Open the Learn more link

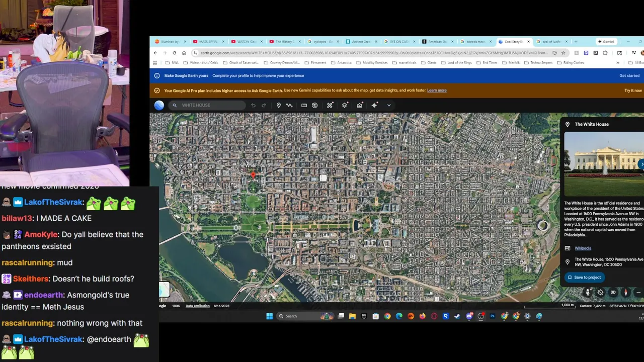pos(437,90)
